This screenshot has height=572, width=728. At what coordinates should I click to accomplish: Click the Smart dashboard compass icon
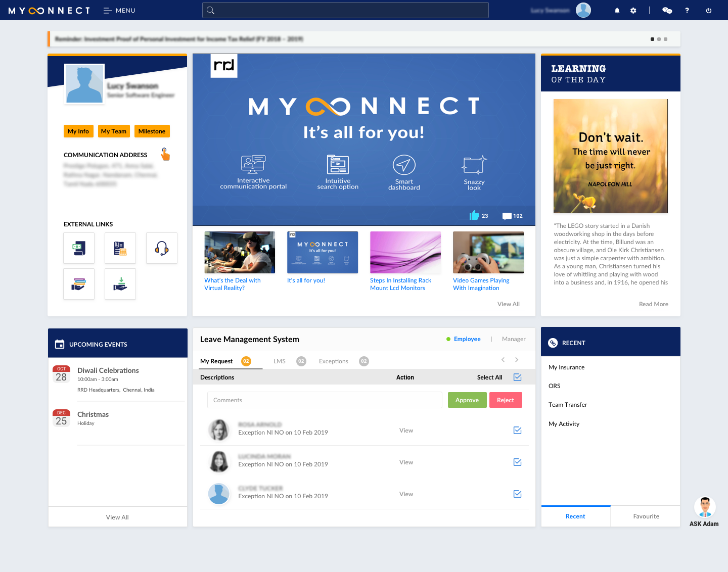(x=404, y=165)
